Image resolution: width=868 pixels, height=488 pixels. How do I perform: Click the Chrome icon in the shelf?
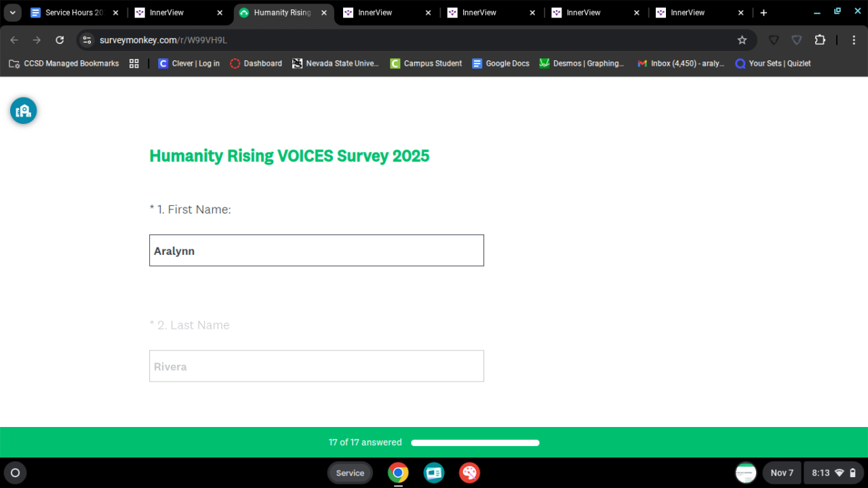point(398,472)
